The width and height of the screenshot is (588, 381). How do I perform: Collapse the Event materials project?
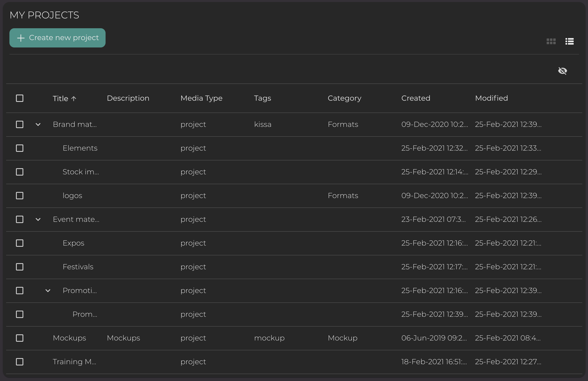click(38, 219)
